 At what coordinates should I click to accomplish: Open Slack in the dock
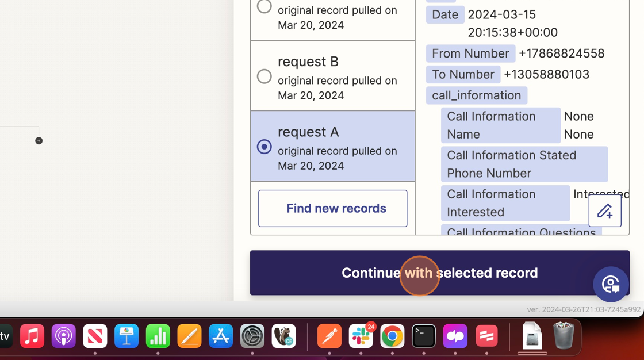click(361, 336)
